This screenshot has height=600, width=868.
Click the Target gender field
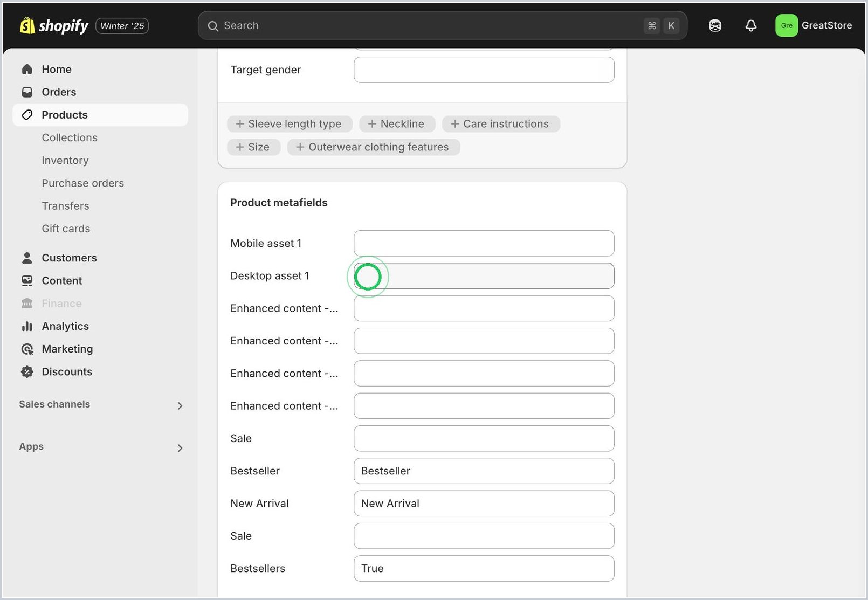484,70
